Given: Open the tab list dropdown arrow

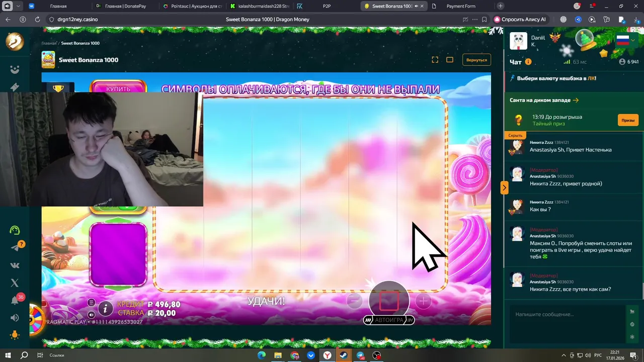Looking at the screenshot, I should 19,6.
